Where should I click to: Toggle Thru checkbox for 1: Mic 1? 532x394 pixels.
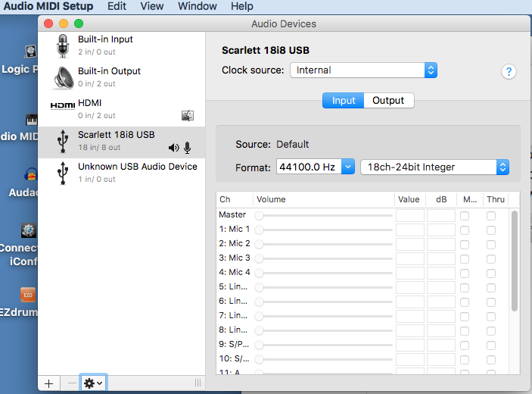491,230
